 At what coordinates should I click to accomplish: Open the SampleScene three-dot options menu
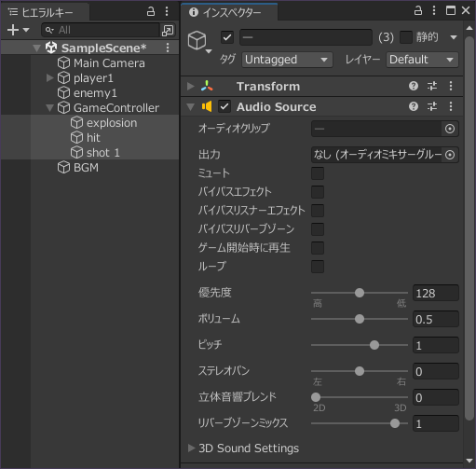coord(168,48)
